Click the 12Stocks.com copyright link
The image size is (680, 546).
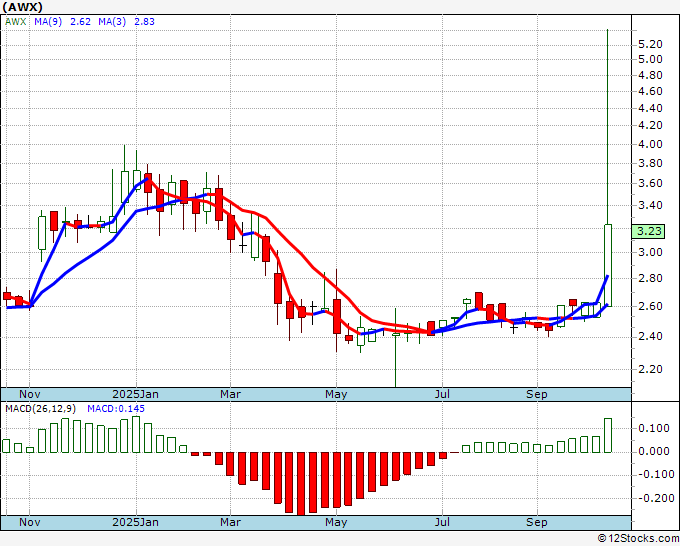638,539
